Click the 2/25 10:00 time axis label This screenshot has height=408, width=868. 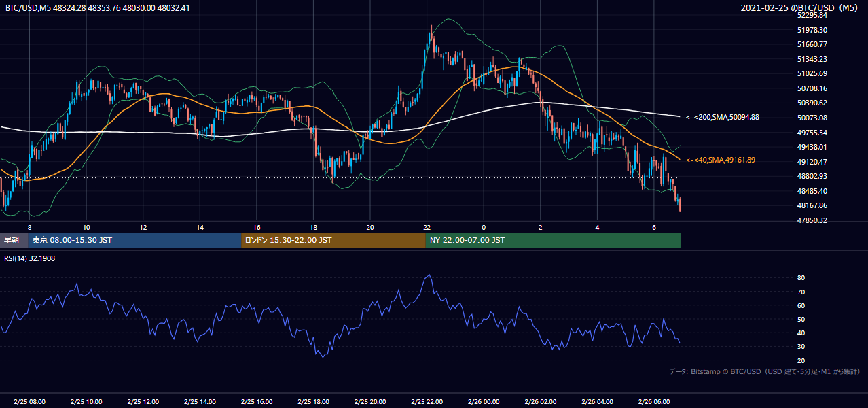coord(86,401)
